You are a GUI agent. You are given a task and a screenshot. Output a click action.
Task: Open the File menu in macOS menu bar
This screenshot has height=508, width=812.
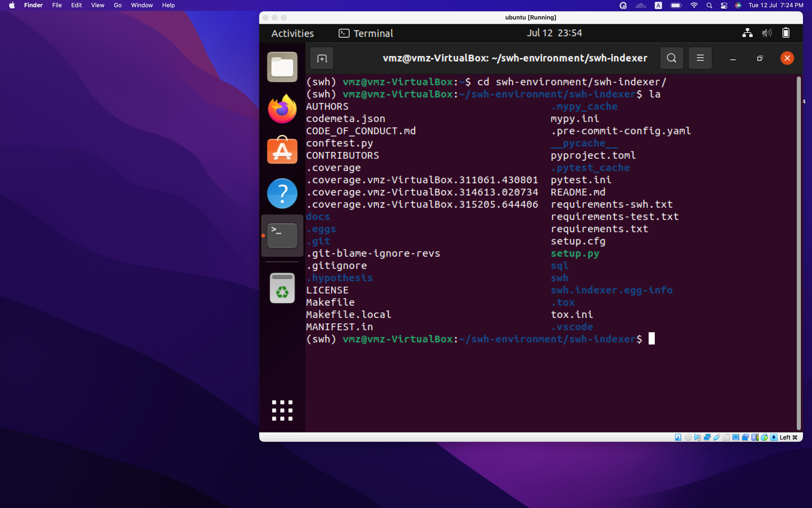57,5
